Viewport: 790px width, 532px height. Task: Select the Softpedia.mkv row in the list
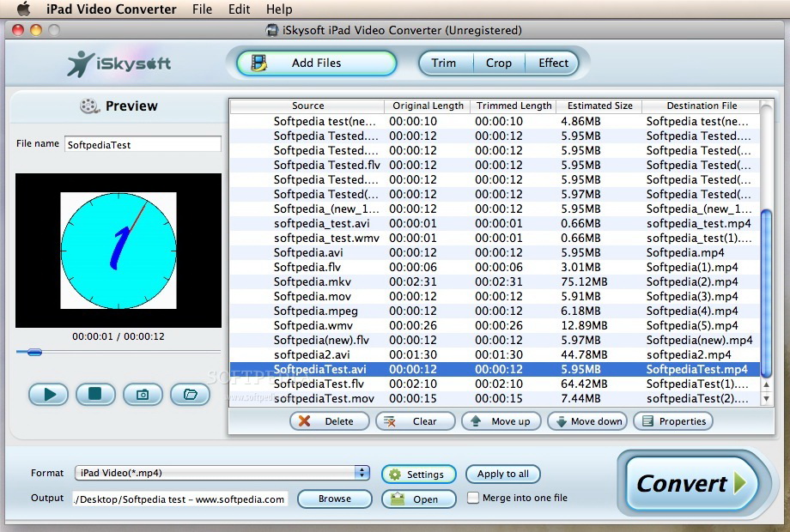click(x=312, y=281)
